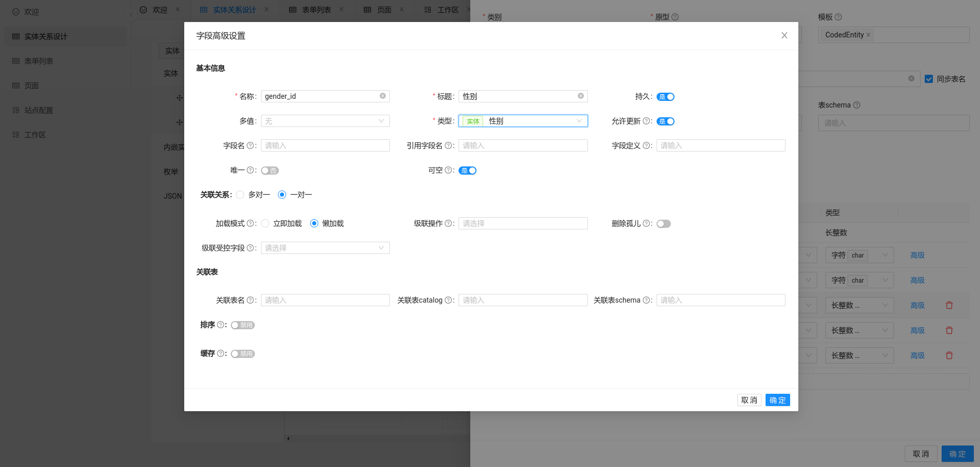Clear the gender_id name field

383,96
